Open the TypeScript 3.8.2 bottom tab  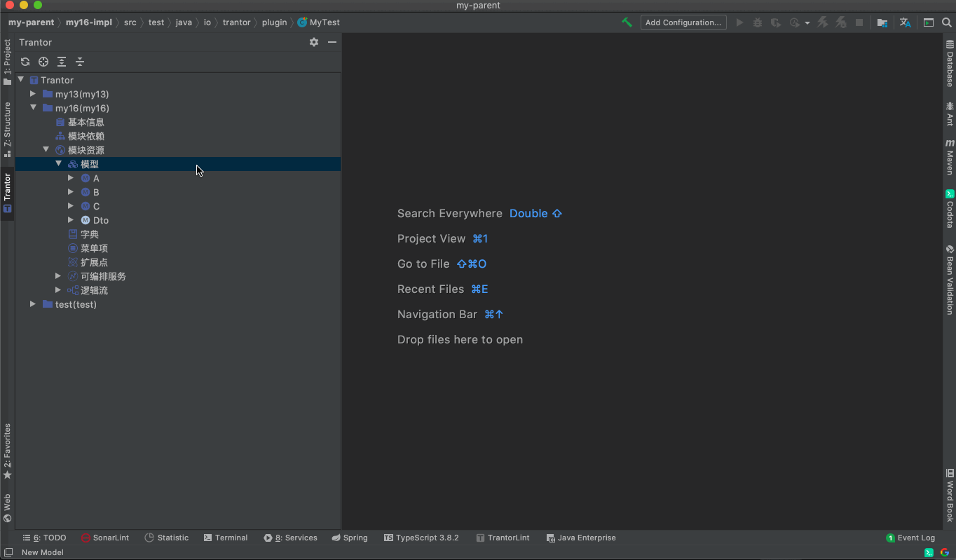tap(421, 538)
